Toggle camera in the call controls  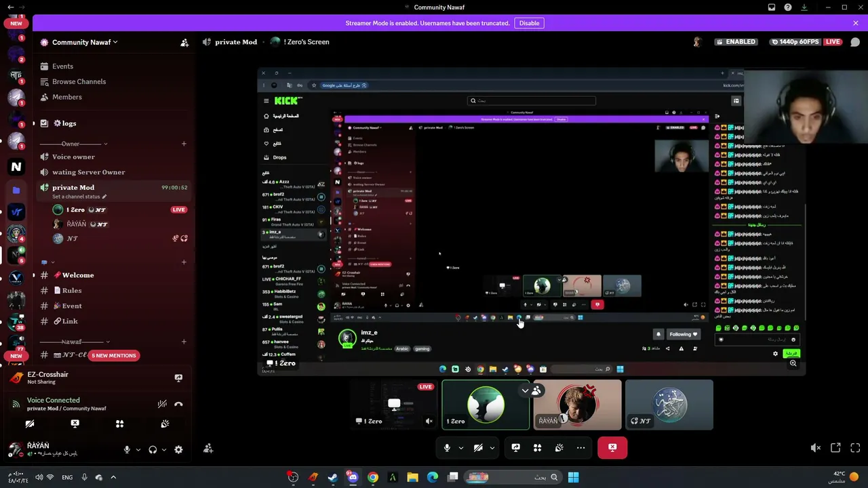pyautogui.click(x=478, y=447)
